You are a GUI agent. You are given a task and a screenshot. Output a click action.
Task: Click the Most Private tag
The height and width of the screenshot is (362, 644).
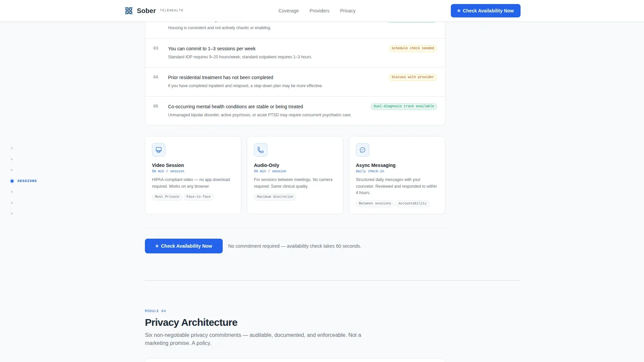pos(167,197)
